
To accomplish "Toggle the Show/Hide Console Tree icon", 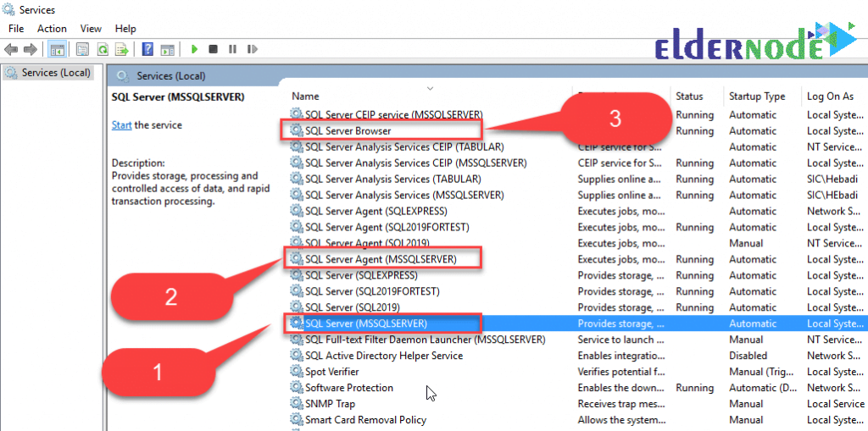I will tap(56, 49).
